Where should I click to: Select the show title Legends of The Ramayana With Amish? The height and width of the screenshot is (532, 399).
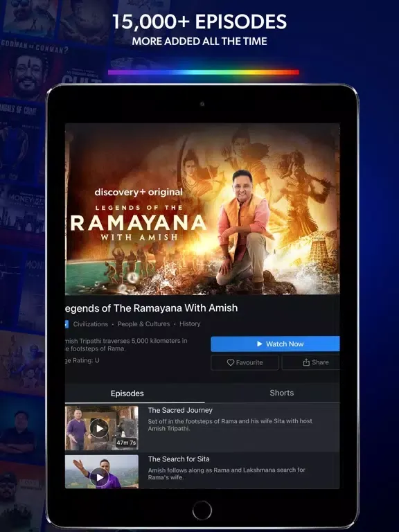click(x=151, y=308)
